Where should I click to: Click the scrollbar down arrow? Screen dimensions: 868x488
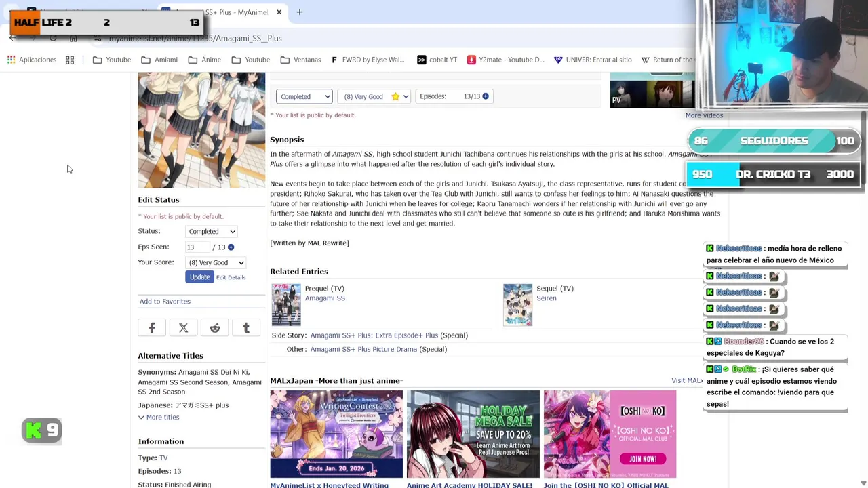(x=863, y=483)
